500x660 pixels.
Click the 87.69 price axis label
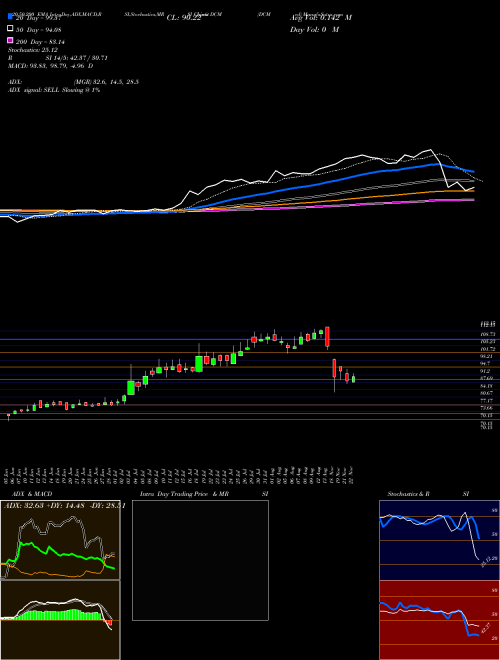click(x=486, y=378)
